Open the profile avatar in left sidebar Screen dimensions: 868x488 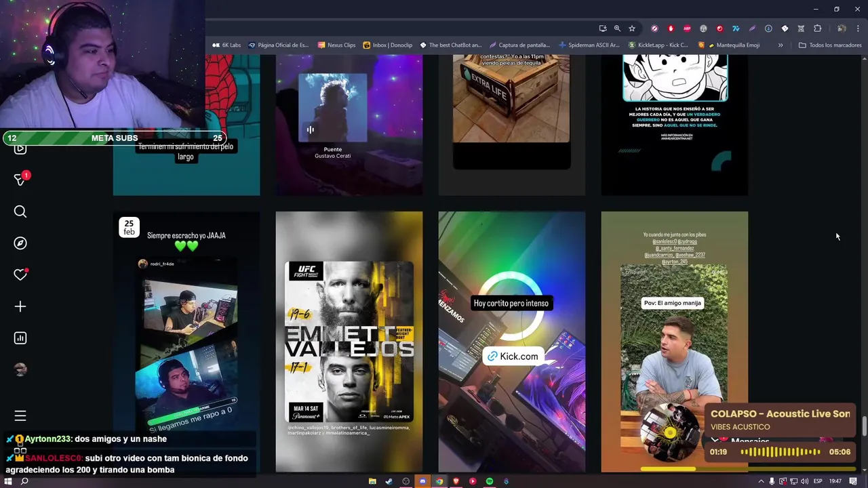click(20, 369)
